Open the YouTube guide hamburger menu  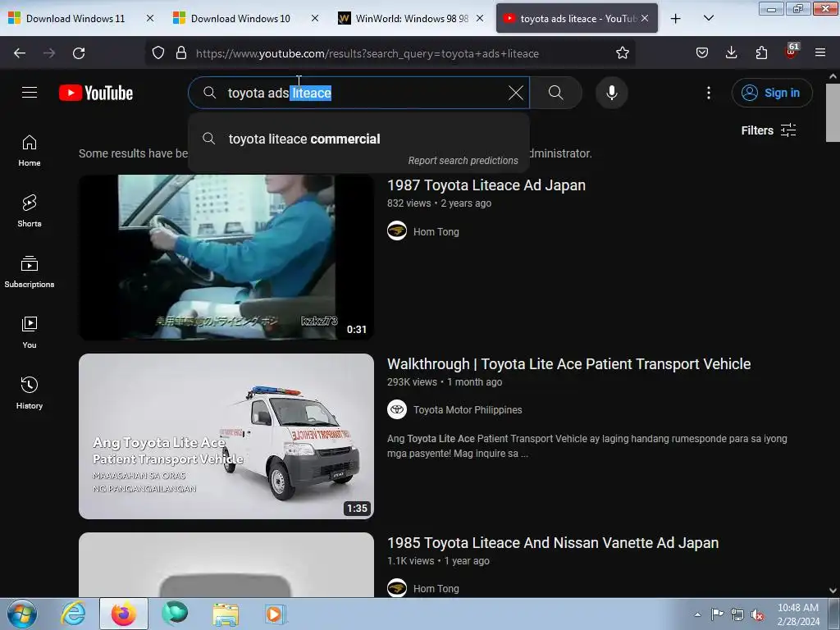point(30,93)
